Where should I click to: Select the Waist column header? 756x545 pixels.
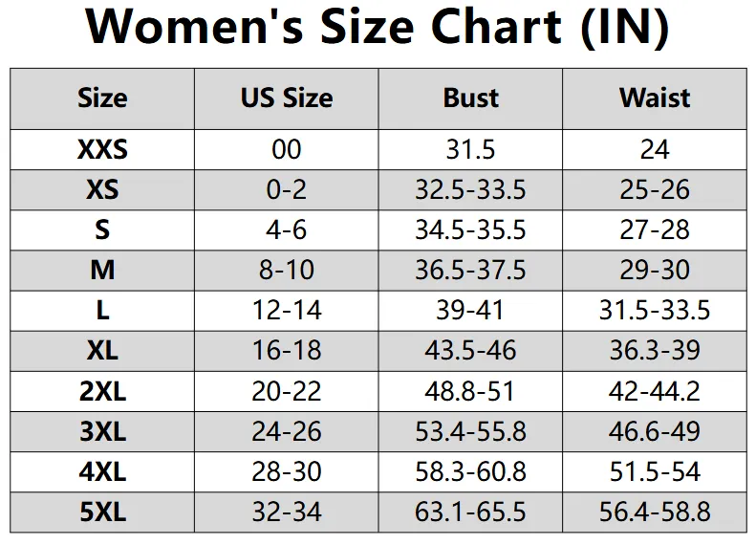point(655,98)
